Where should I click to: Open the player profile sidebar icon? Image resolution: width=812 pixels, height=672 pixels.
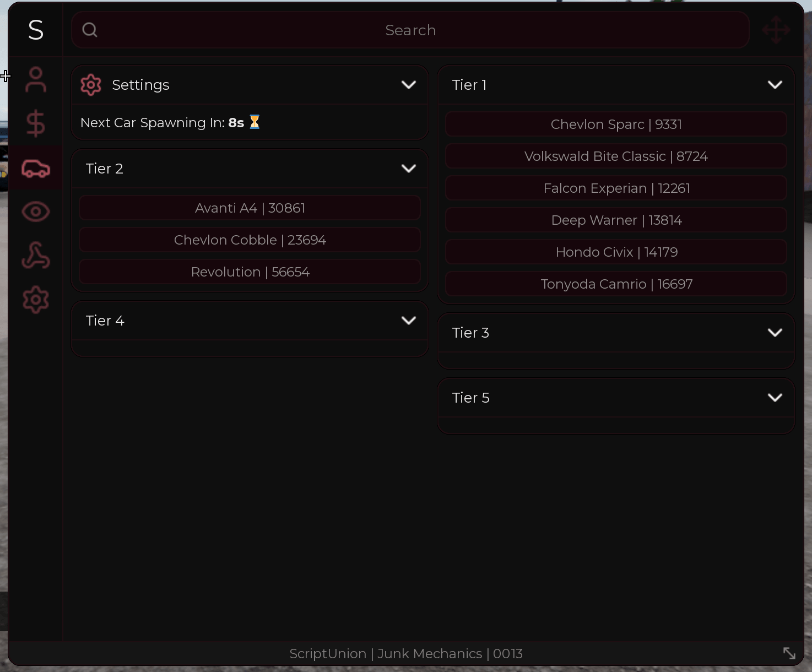36,79
